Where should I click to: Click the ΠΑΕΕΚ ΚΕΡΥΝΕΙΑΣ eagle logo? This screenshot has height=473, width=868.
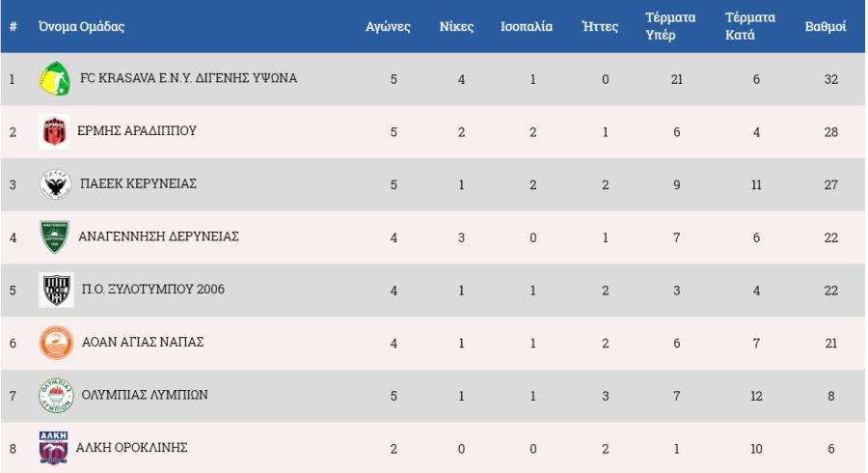tap(54, 184)
